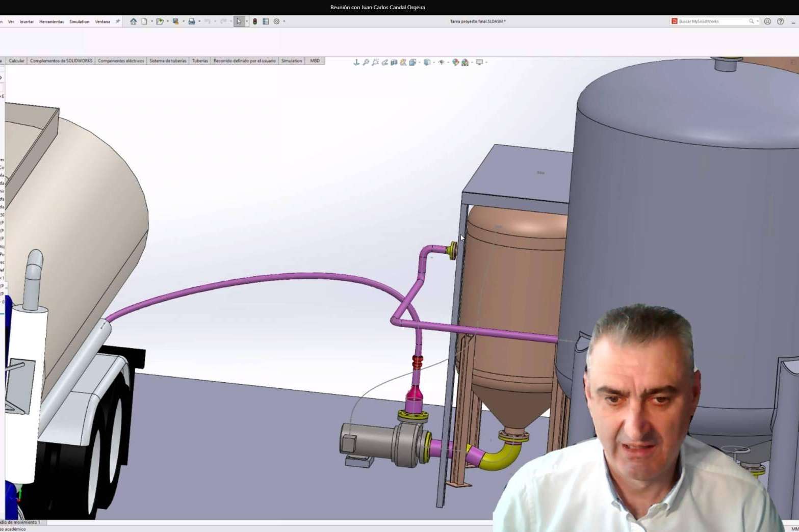Open the search options dropdown arrow
The image size is (799, 532).
click(x=758, y=21)
